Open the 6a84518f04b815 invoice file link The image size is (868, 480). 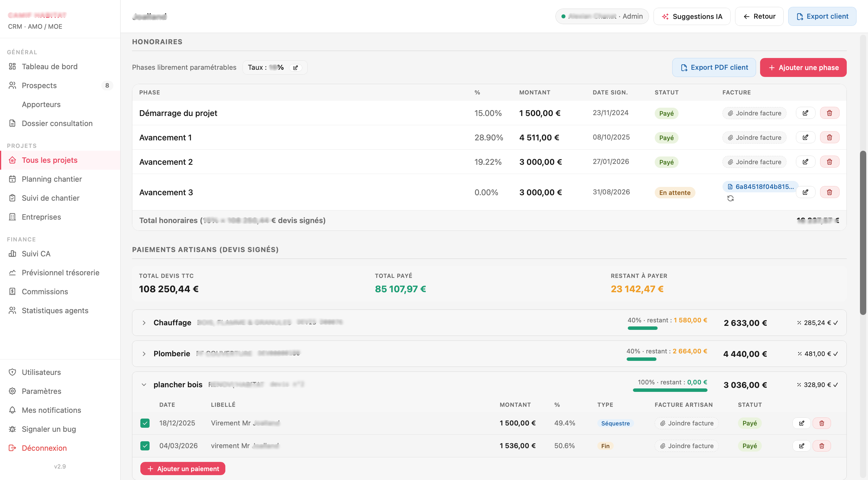[761, 186]
